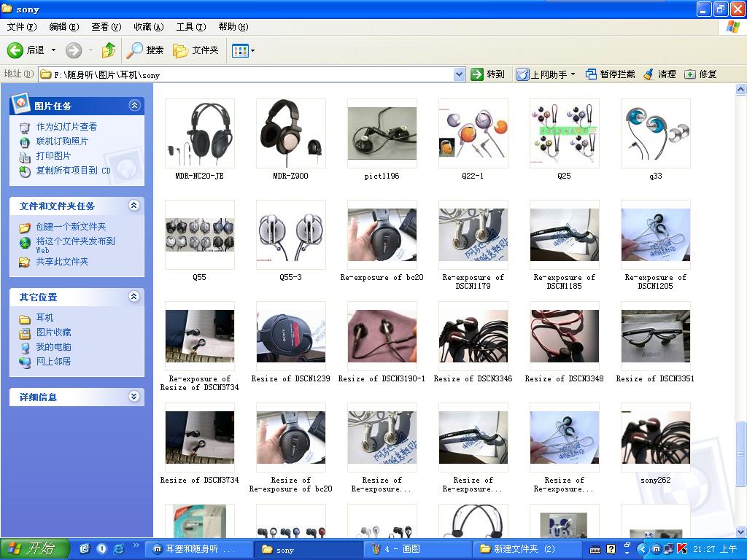Viewport: 747px width, 560px height.
Task: Click the vertical scrollbar down arrow
Action: point(741,532)
